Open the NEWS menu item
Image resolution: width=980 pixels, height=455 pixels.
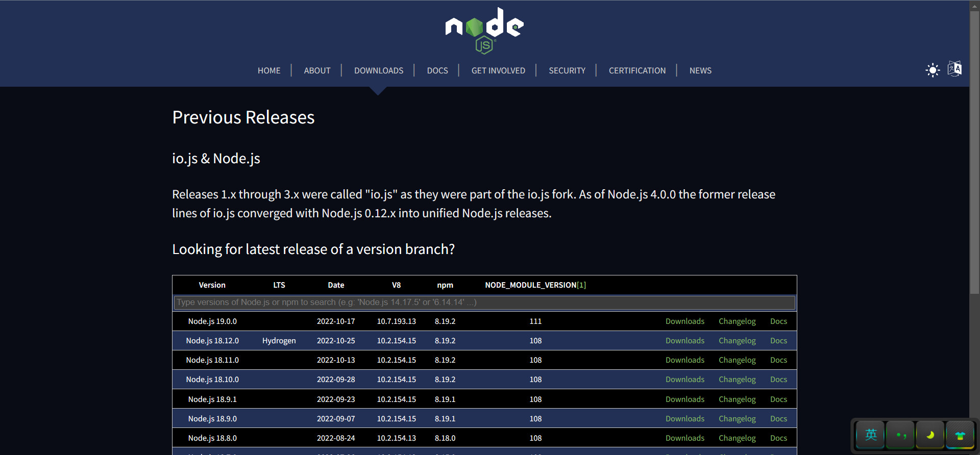(x=700, y=70)
